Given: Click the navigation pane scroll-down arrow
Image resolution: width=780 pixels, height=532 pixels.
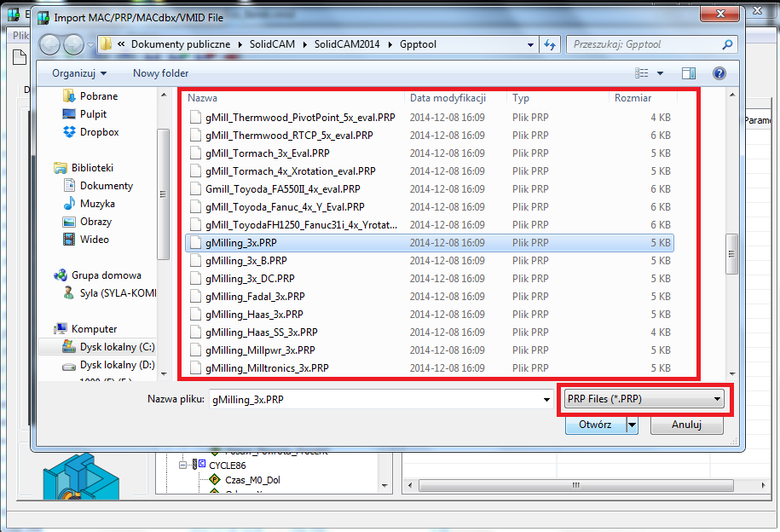Looking at the screenshot, I should 164,373.
